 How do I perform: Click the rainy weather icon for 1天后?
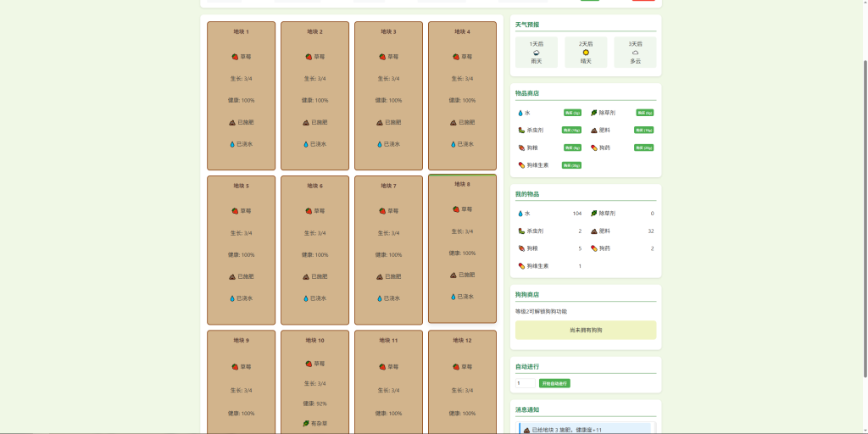[x=536, y=53]
